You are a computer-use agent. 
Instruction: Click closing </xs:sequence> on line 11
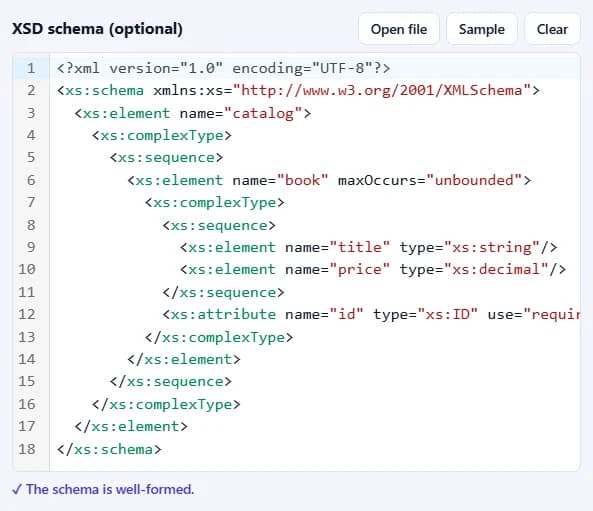223,292
